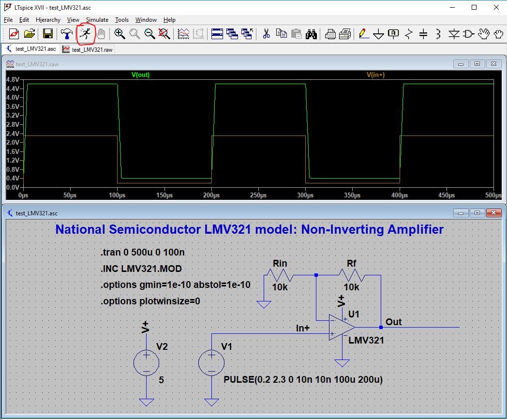Screen dimensions: 507x420
Task: Click the Zoom Out magnifier icon
Action: click(x=149, y=33)
